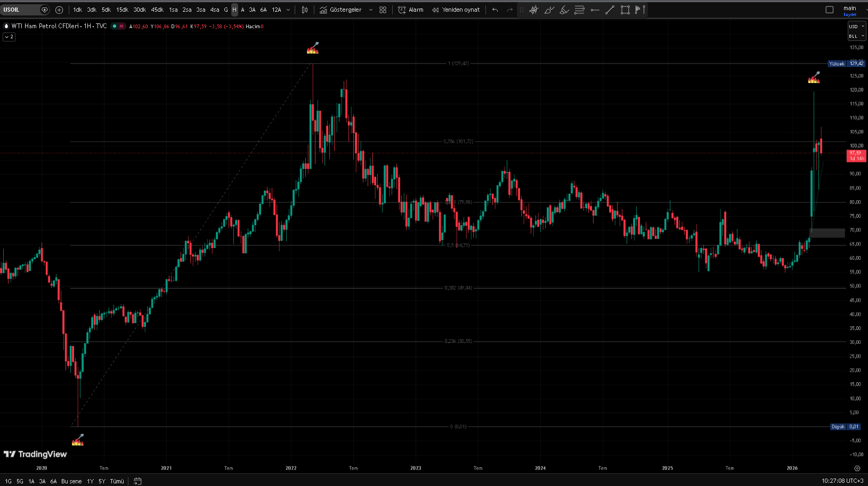Click the Alarm button
Viewport: 868px width, 486px height.
[x=411, y=10]
